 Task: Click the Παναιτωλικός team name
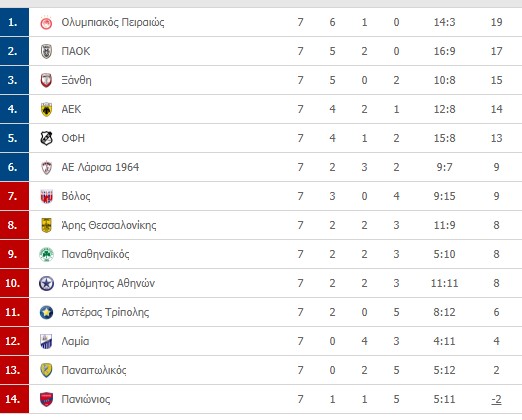(94, 370)
